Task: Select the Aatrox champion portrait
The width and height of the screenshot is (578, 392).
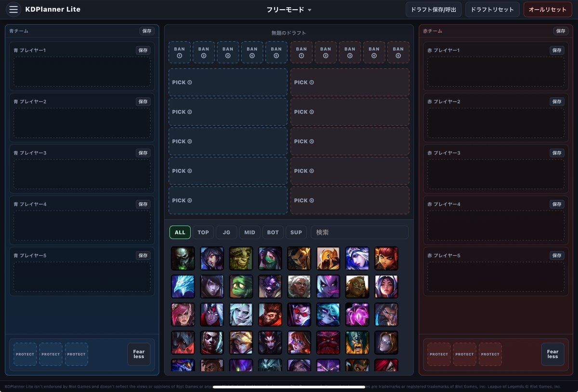Action: click(x=183, y=342)
